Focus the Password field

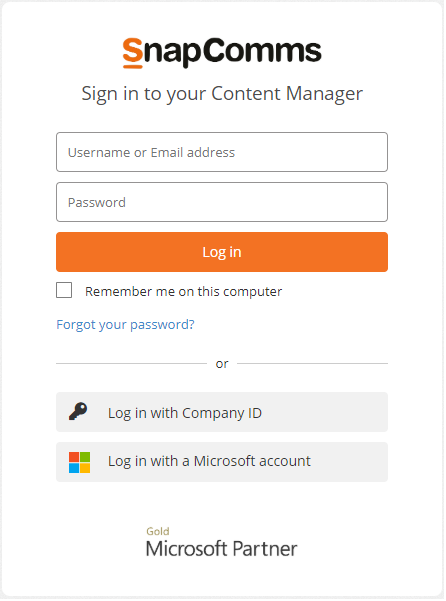pyautogui.click(x=222, y=202)
